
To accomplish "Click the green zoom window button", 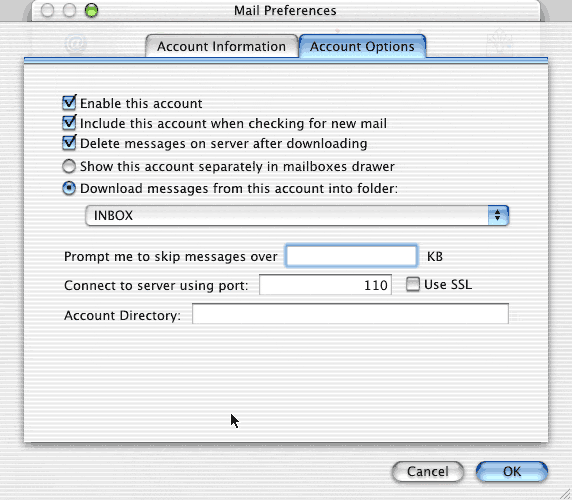I will pyautogui.click(x=91, y=10).
